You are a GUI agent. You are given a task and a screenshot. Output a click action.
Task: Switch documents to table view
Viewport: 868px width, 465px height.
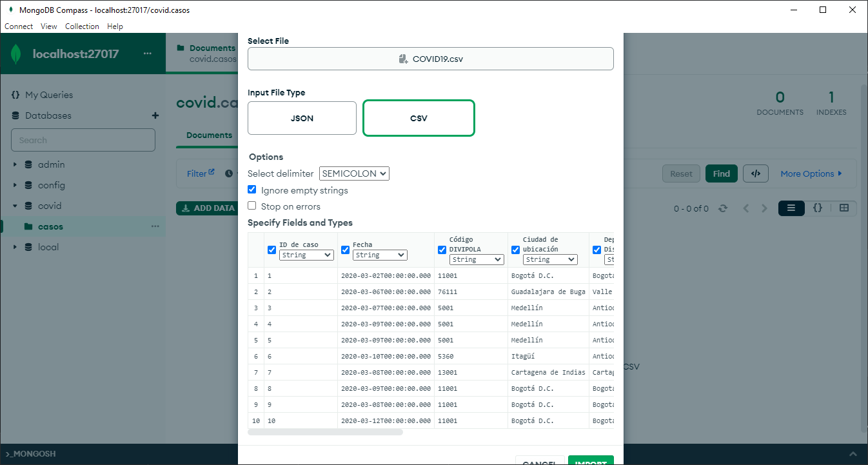pyautogui.click(x=844, y=208)
